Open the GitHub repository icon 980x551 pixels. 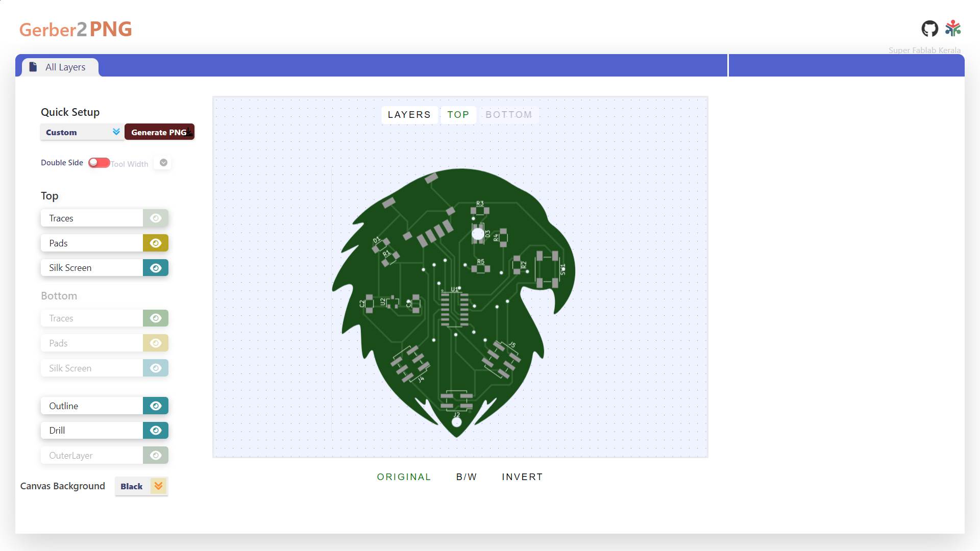tap(929, 29)
